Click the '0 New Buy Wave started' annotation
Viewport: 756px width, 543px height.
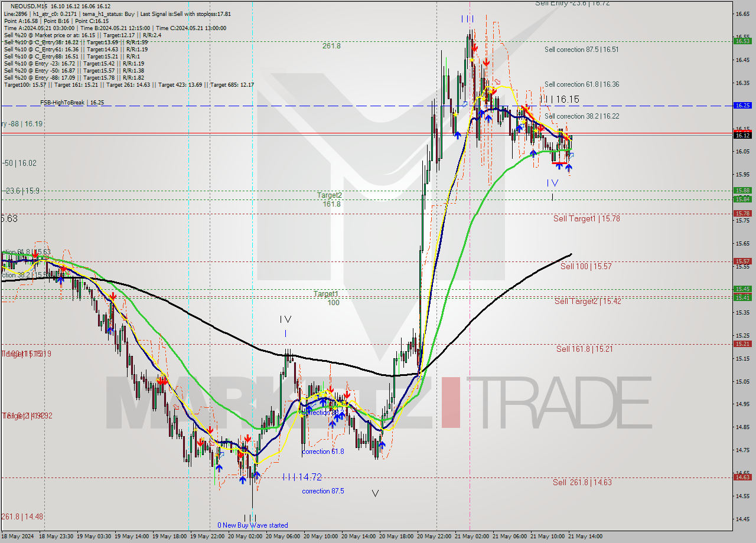252,525
